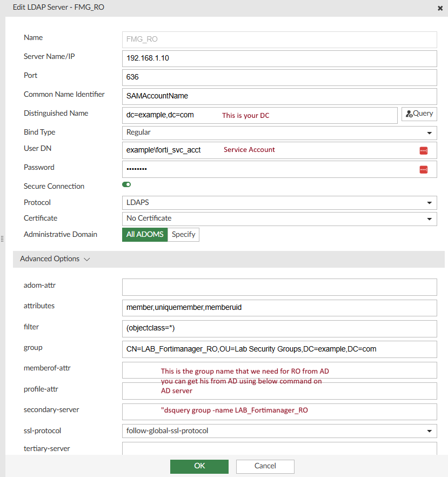Image resolution: width=448 pixels, height=477 pixels.
Task: Click the Name field FMG_RO
Action: point(279,39)
